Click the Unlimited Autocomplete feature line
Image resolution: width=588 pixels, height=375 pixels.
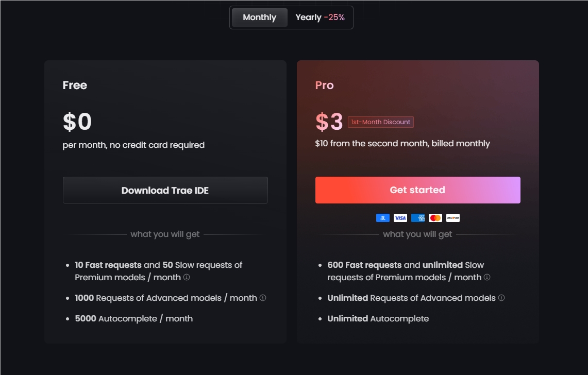(x=378, y=318)
